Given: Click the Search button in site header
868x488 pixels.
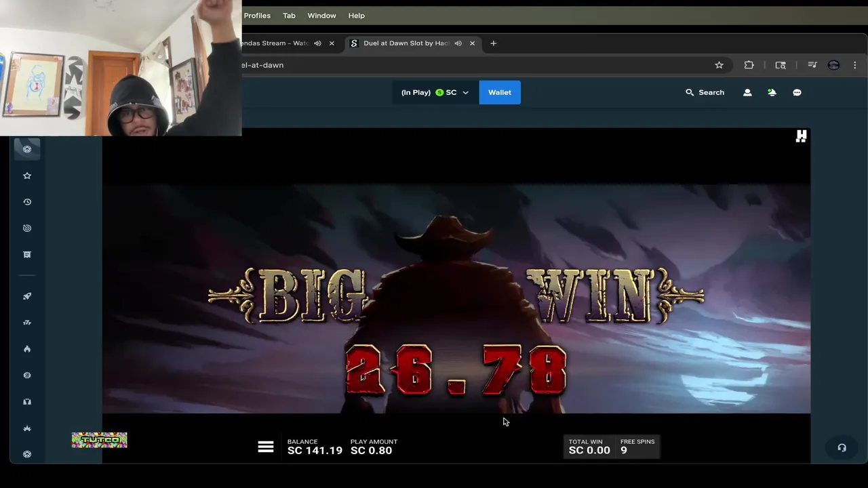Looking at the screenshot, I should pyautogui.click(x=705, y=92).
